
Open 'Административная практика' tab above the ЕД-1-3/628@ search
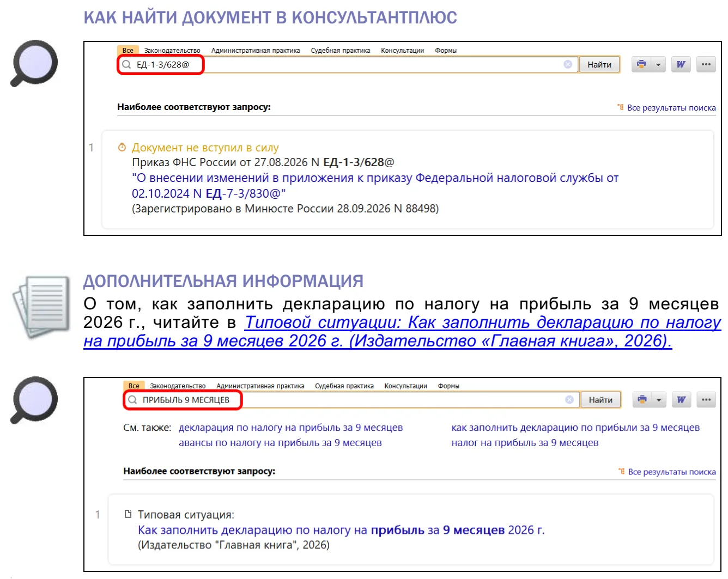[x=256, y=50]
